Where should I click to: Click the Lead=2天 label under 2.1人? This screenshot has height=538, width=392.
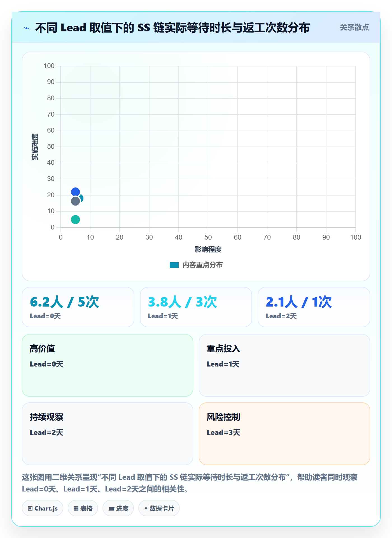[281, 316]
